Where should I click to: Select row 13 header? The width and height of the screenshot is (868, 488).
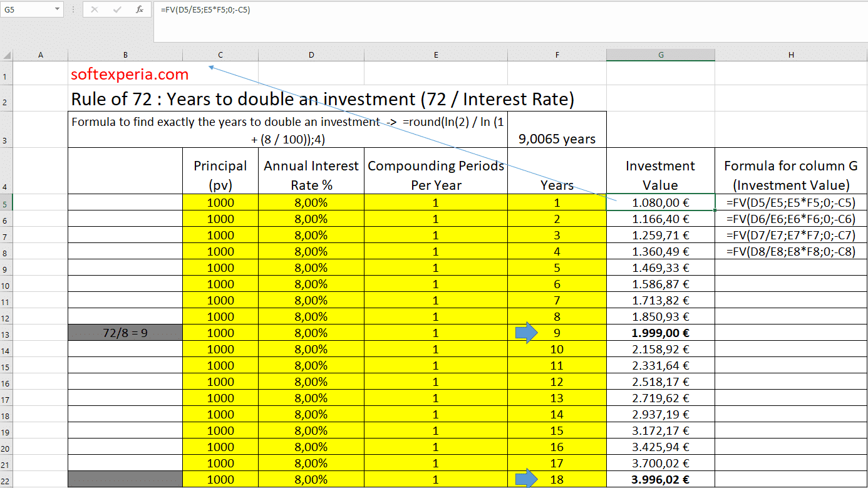[x=6, y=334]
